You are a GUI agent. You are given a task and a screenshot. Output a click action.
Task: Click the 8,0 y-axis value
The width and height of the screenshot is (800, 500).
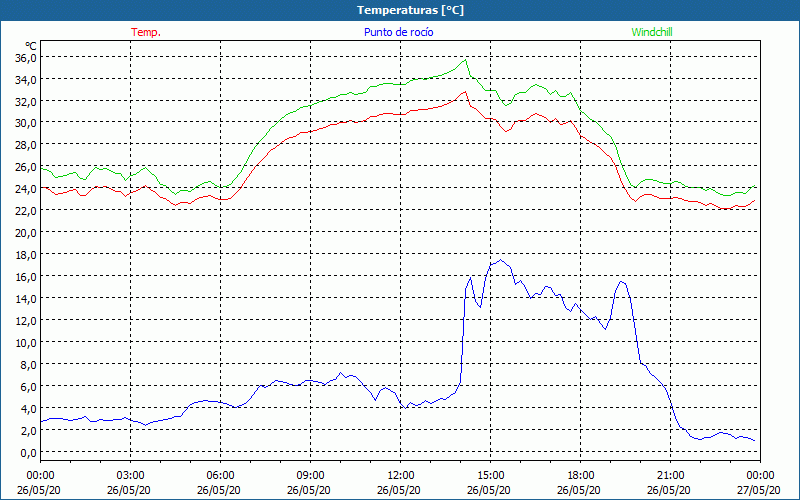[28, 364]
